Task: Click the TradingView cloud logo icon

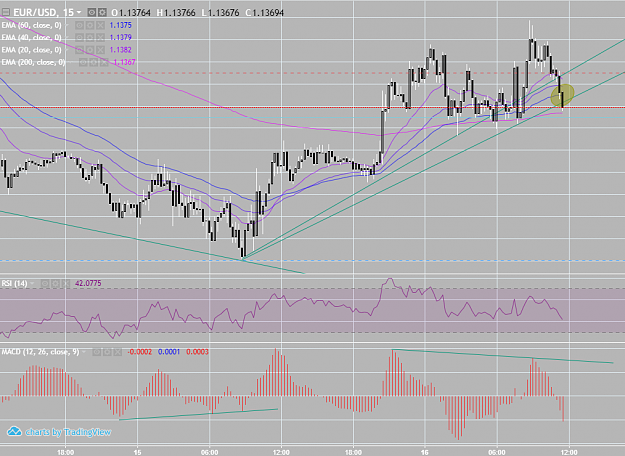Action: pyautogui.click(x=14, y=432)
